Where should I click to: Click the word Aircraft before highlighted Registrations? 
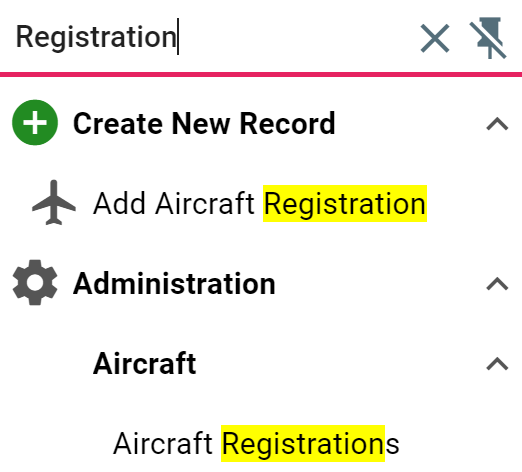163,443
